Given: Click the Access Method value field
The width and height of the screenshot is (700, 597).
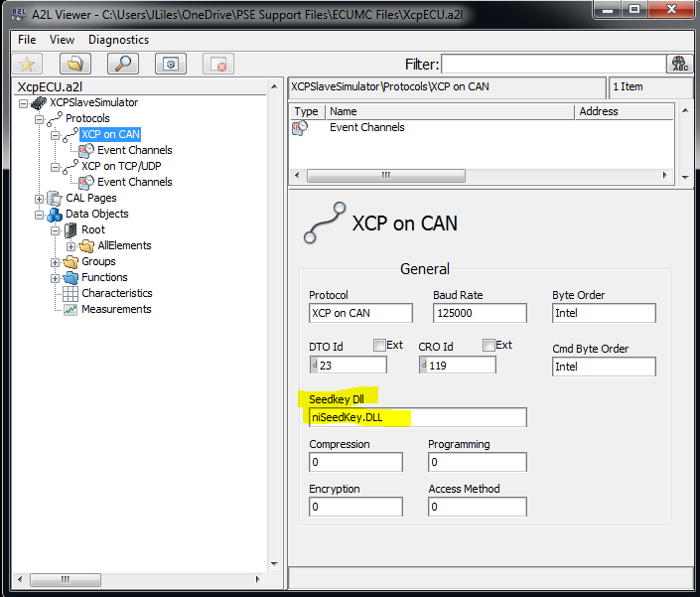Looking at the screenshot, I should click(478, 507).
